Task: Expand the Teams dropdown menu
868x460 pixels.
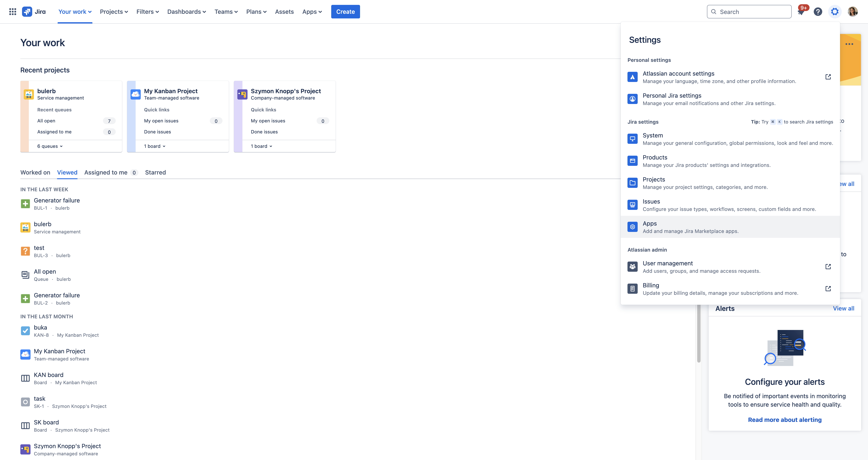Action: click(226, 12)
